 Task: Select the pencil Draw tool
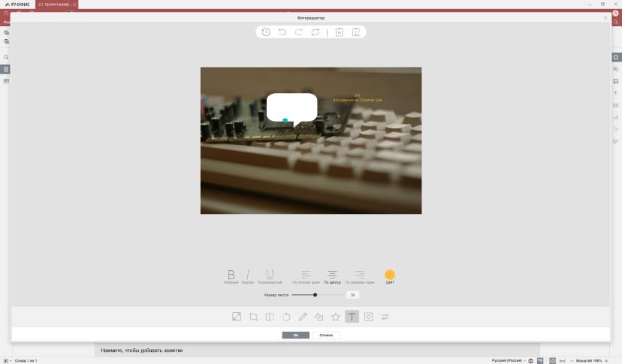pos(303,317)
